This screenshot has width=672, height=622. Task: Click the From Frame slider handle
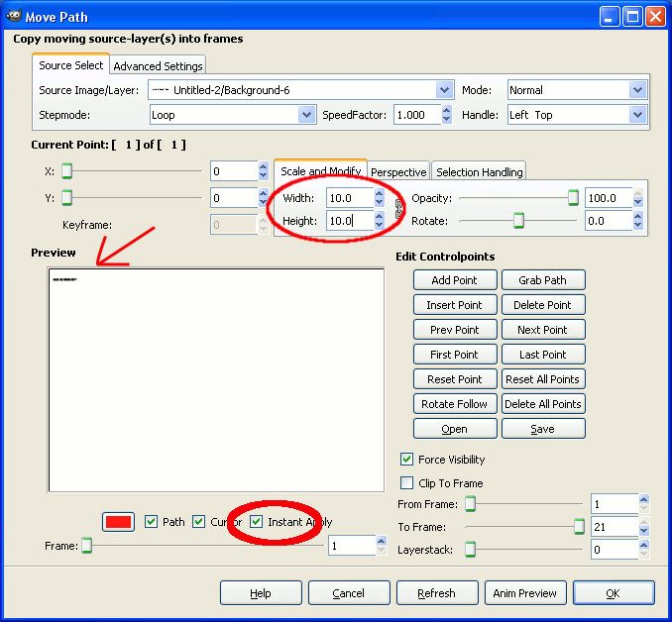[x=470, y=504]
